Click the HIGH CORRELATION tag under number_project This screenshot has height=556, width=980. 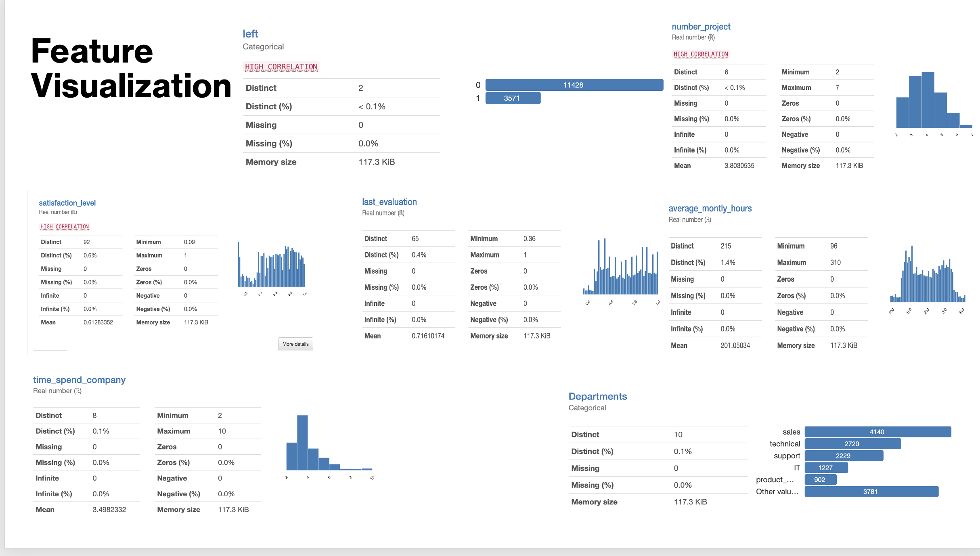pos(701,54)
